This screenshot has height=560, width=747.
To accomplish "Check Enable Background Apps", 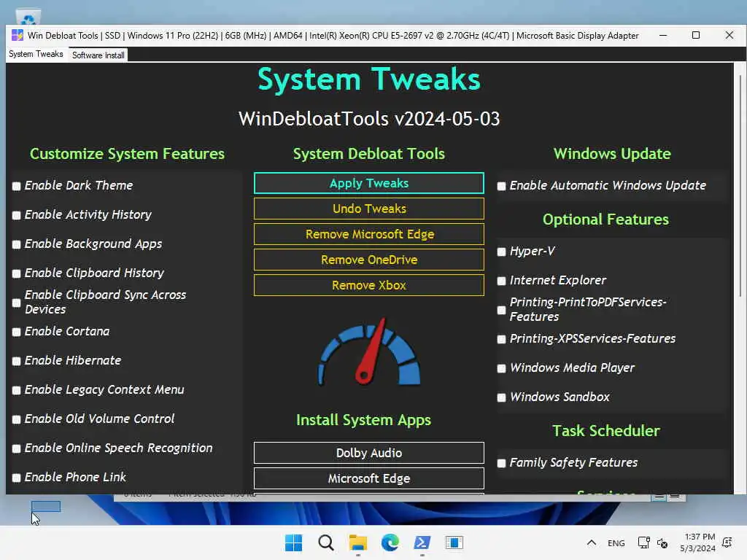I will (16, 244).
